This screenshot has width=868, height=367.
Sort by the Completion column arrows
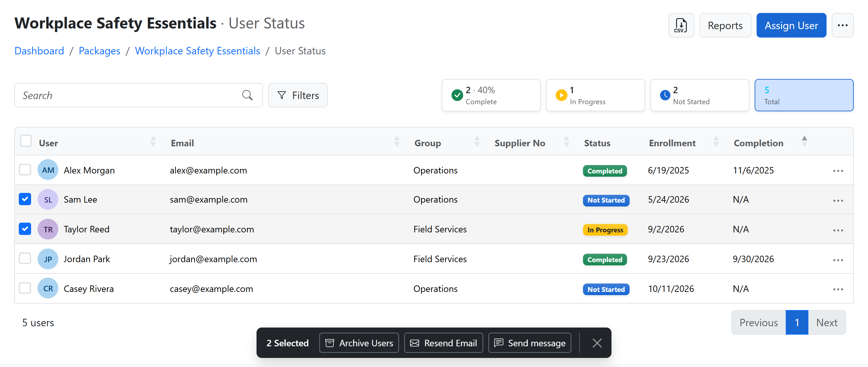(x=804, y=141)
